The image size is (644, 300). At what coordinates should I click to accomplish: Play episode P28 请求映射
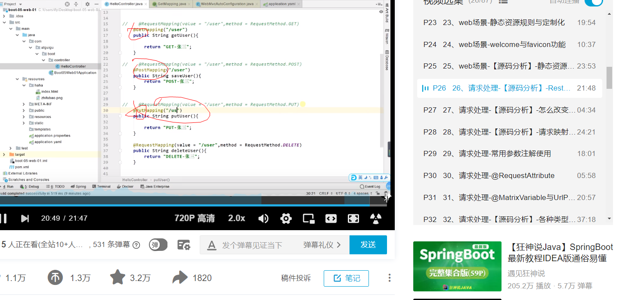[510, 132]
